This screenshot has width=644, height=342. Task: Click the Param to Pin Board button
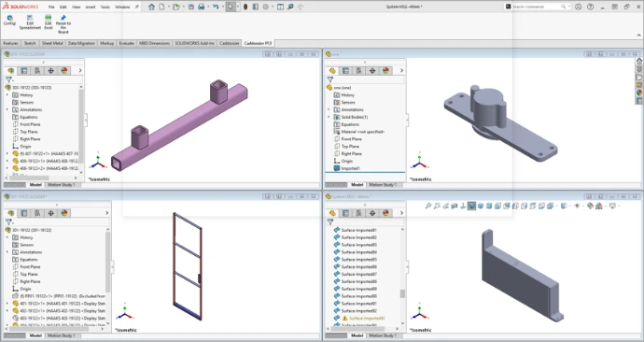click(63, 24)
